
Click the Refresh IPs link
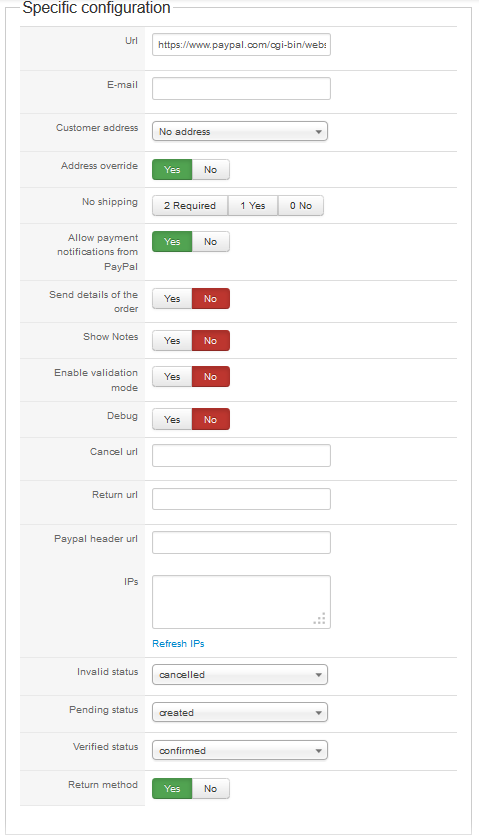tap(178, 643)
